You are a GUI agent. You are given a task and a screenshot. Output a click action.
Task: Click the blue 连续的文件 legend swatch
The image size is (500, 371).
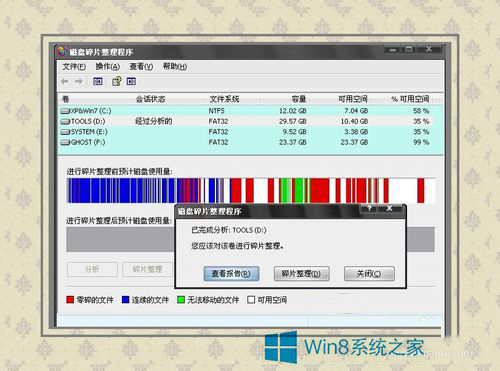click(126, 300)
